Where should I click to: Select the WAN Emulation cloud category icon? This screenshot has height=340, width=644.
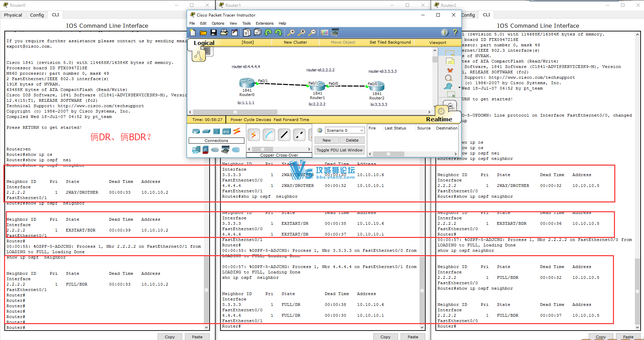click(x=215, y=149)
